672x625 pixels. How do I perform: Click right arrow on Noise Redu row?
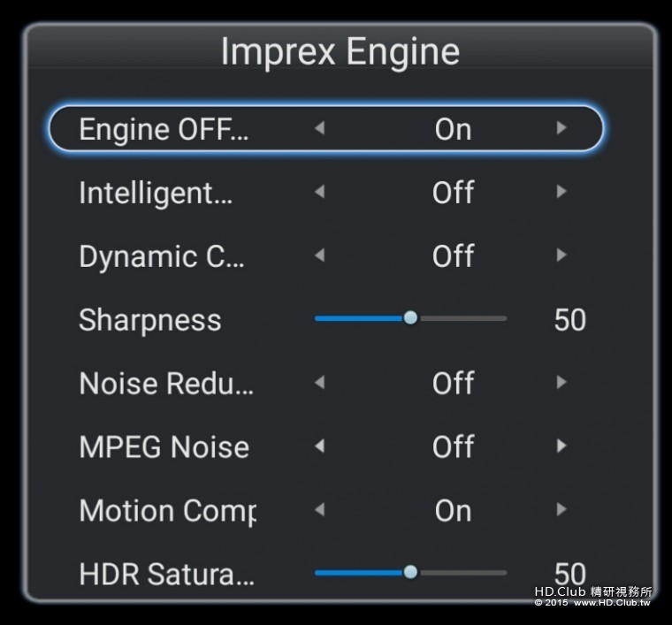click(561, 383)
